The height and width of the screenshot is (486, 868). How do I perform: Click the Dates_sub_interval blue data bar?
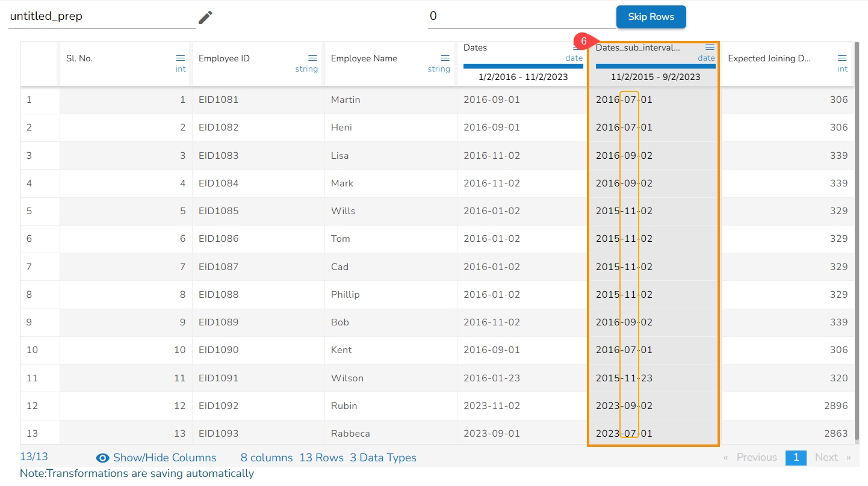pos(655,66)
